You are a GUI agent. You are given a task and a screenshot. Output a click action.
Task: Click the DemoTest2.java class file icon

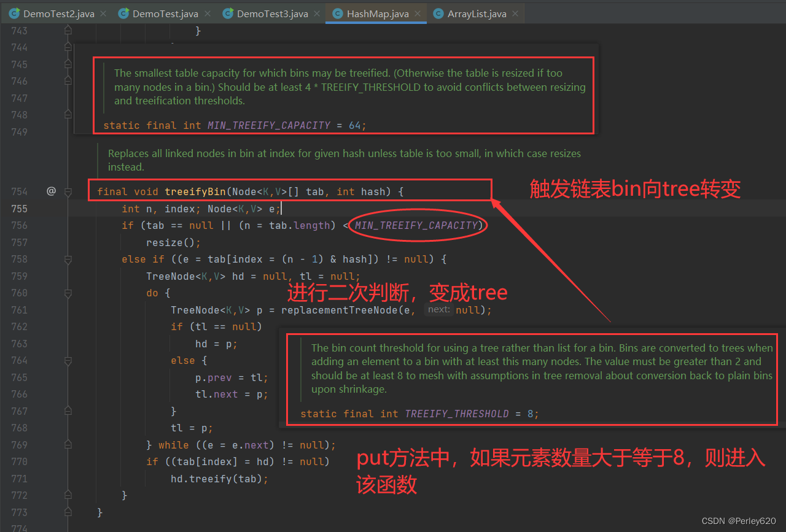(14, 13)
